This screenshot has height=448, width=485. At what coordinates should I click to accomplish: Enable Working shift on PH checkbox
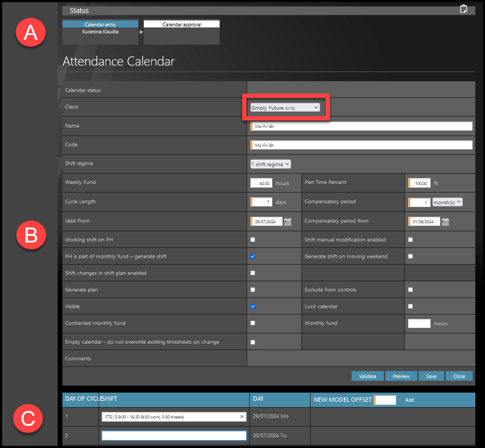[252, 240]
